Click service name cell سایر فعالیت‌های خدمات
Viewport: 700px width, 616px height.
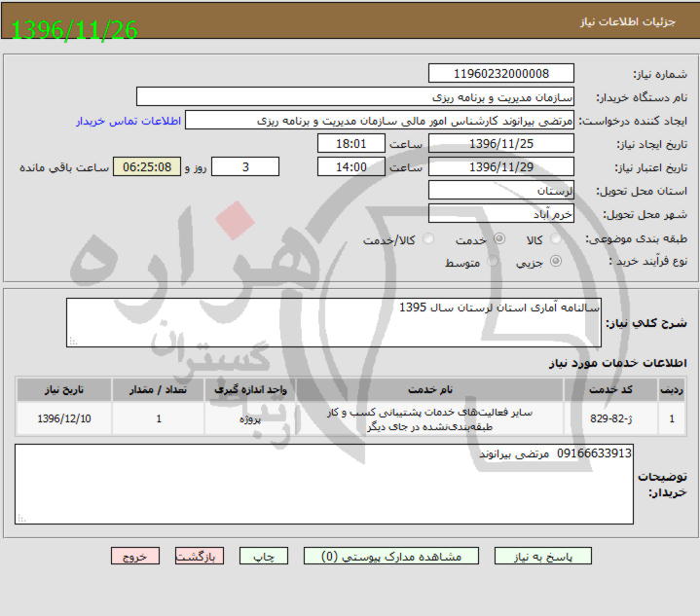(430, 418)
